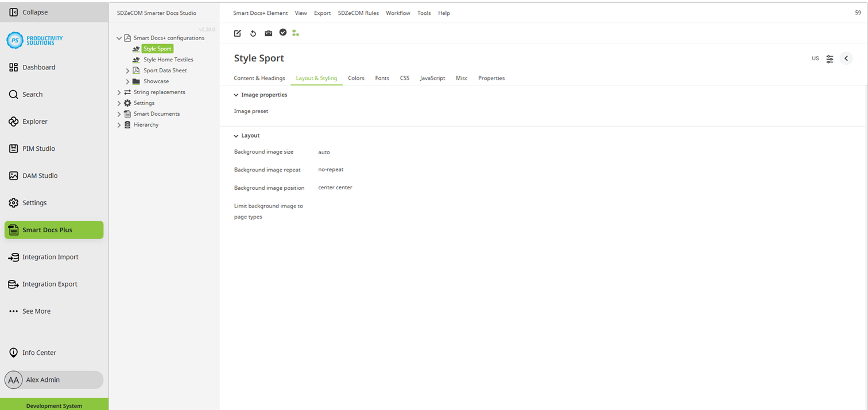This screenshot has width=868, height=410.
Task: Collapse the Image properties section
Action: [x=236, y=95]
